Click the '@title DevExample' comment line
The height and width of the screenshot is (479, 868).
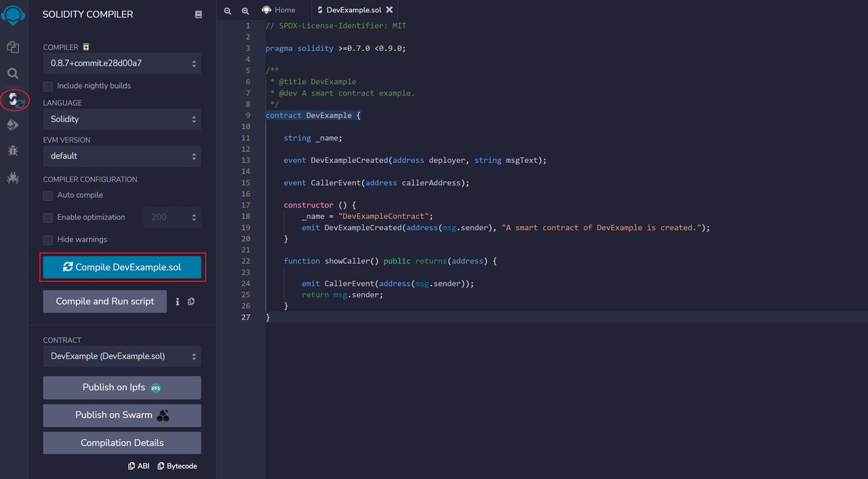click(x=313, y=81)
